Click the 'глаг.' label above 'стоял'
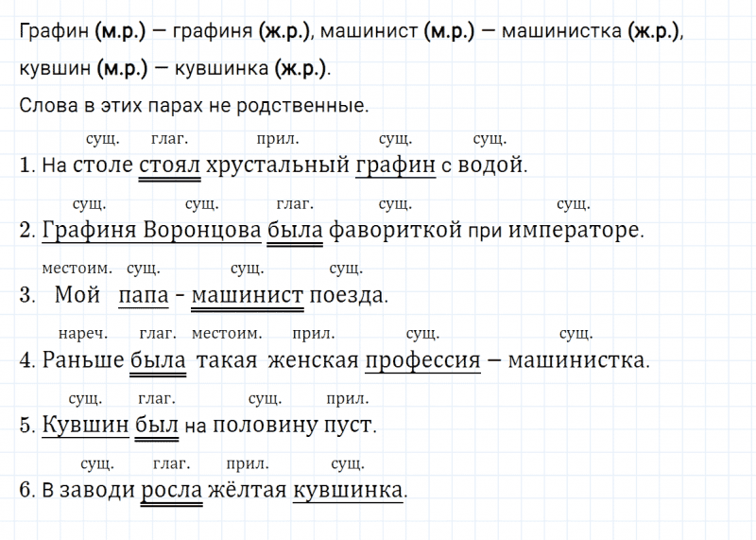 point(169,139)
